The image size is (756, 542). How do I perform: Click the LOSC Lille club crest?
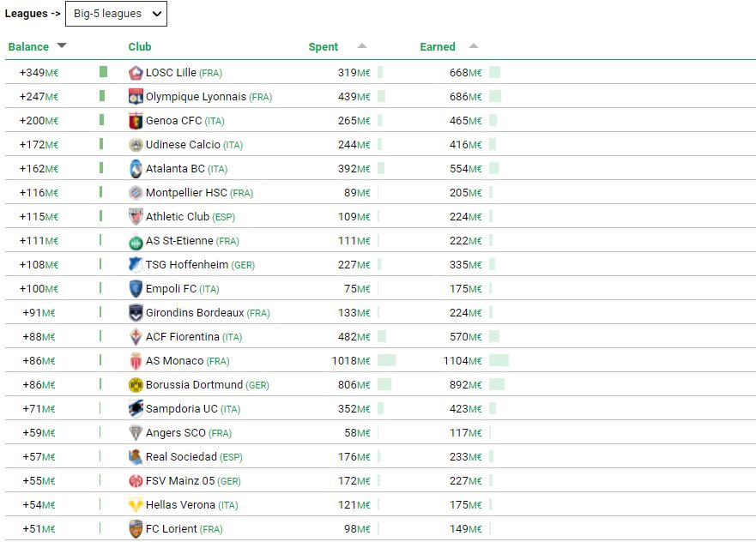[x=136, y=73]
